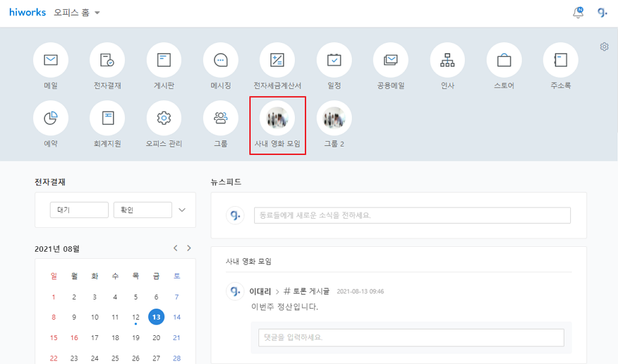Click the 이번주 정산입니다. post text

point(284,306)
